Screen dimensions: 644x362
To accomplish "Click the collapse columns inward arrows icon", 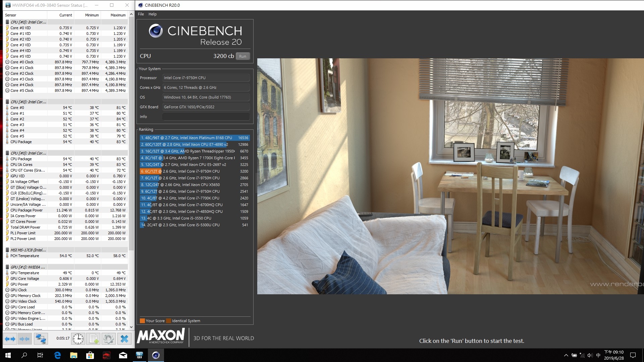I will click(24, 339).
